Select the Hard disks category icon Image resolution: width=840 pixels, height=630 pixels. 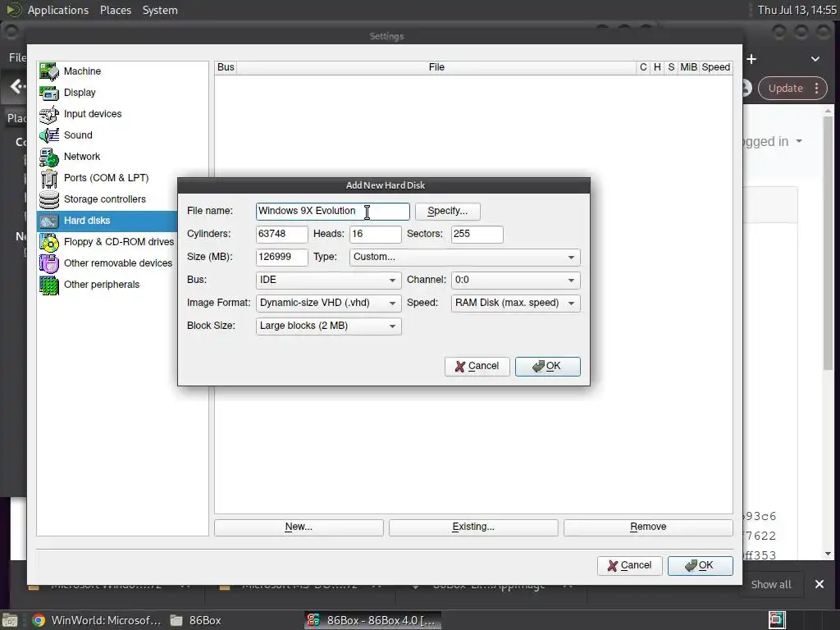[48, 221]
